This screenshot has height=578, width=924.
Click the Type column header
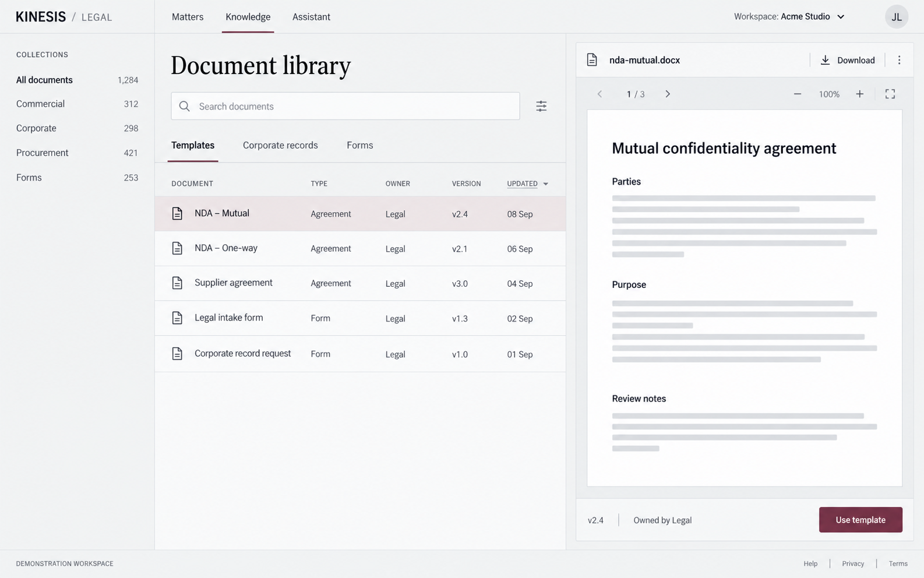(319, 184)
